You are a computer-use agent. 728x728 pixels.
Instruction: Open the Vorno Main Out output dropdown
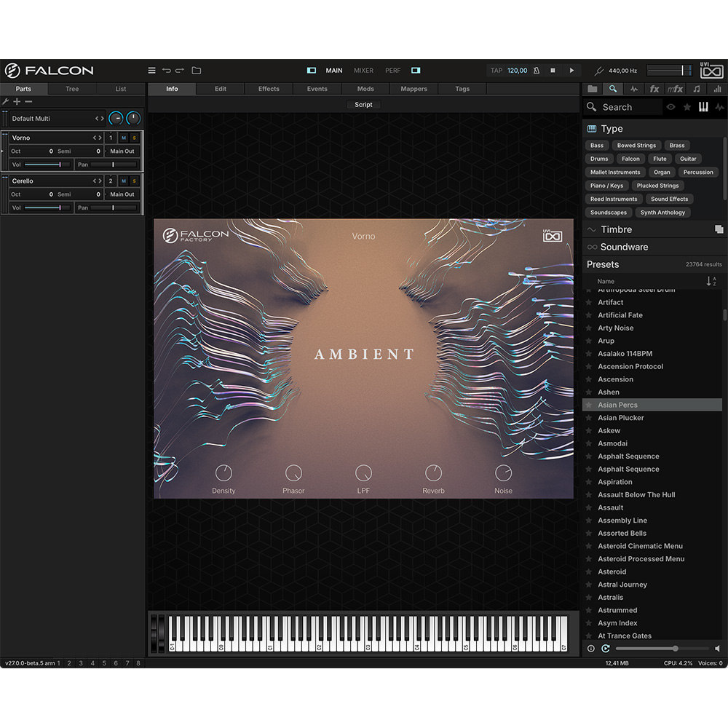click(x=122, y=151)
